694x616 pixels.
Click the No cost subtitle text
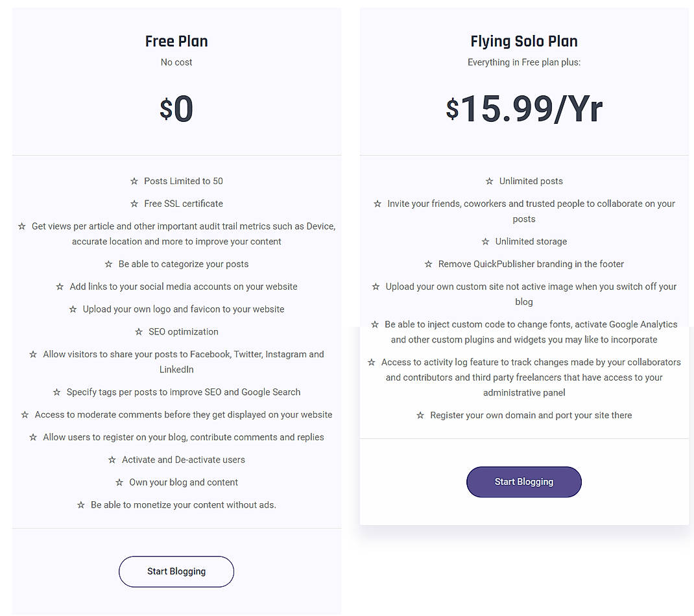point(176,62)
